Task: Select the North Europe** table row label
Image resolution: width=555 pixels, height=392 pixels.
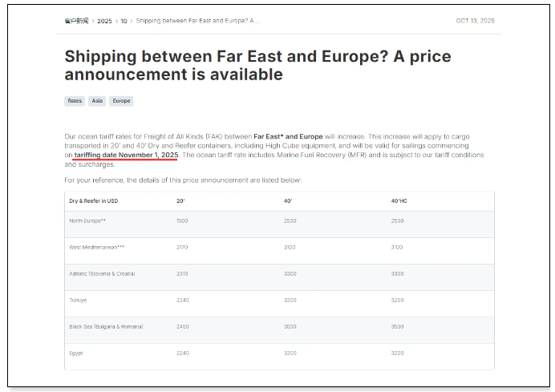Action: 87,220
